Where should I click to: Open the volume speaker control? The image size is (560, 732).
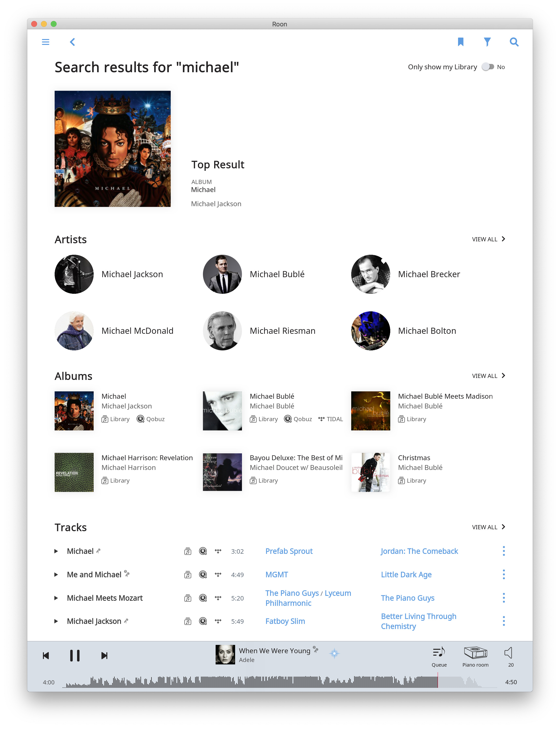[509, 653]
